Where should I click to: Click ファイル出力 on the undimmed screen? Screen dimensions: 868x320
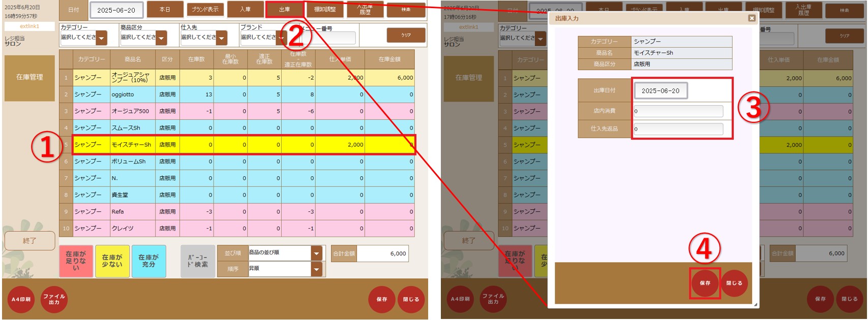[54, 300]
